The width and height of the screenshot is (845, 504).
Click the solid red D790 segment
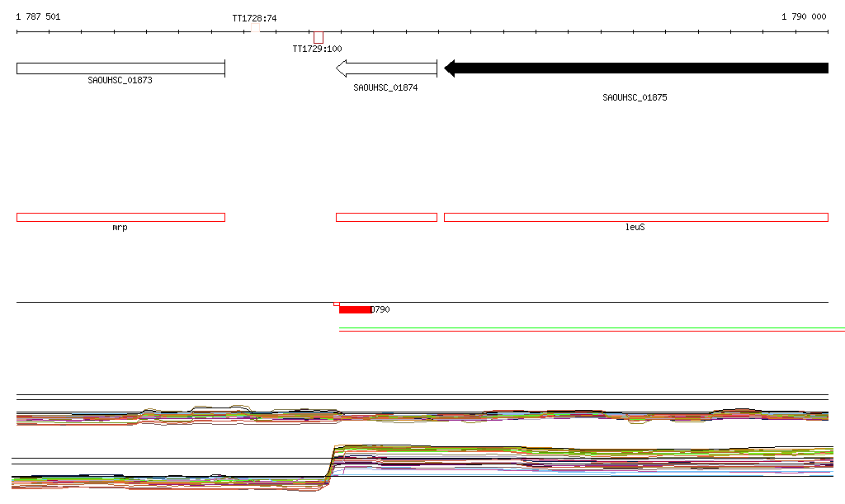[x=355, y=309]
